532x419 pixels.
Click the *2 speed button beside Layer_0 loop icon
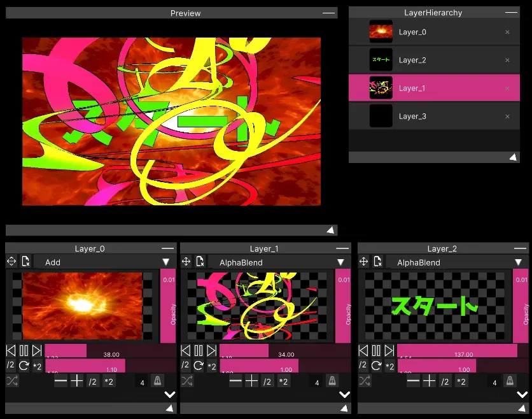(37, 366)
